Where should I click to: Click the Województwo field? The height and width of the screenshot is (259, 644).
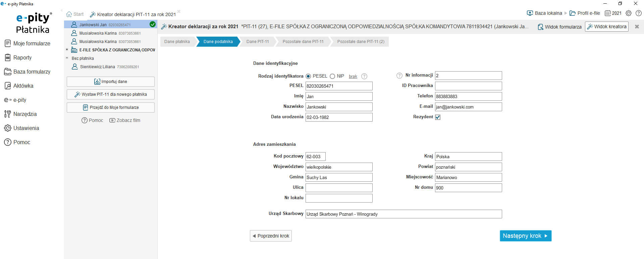tap(339, 167)
